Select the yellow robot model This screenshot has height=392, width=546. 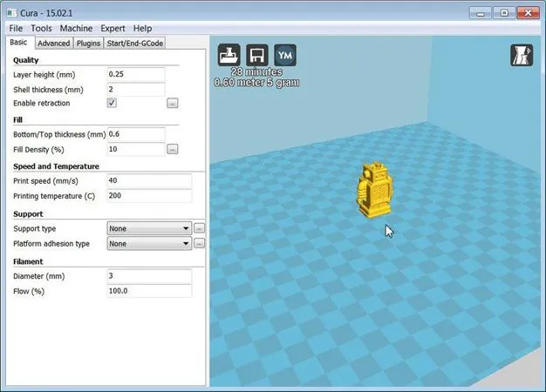point(374,190)
